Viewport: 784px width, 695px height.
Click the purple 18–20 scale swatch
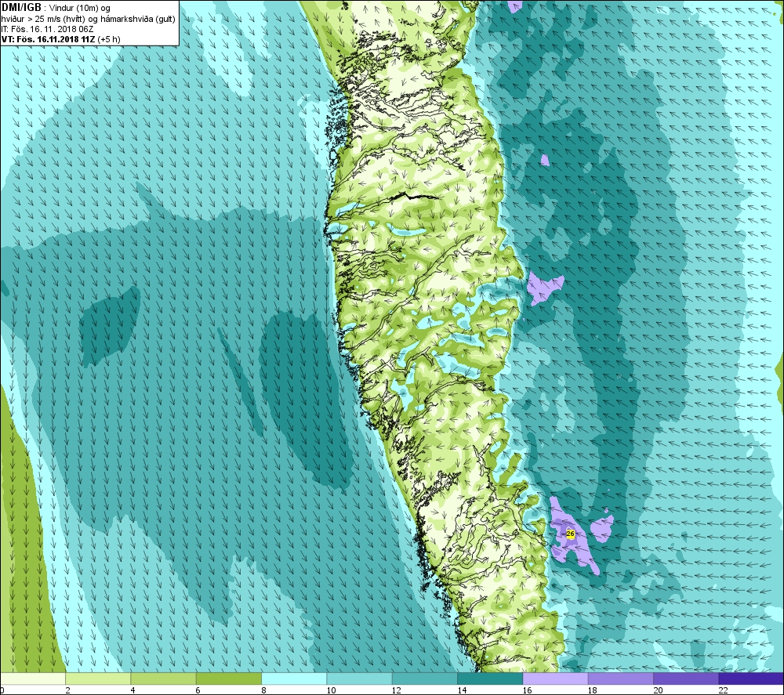[620, 679]
